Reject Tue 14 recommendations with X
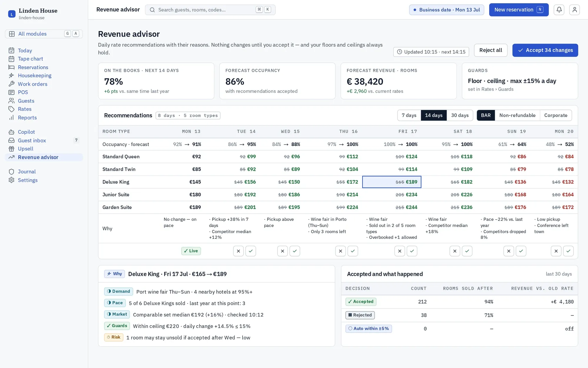This screenshot has width=588, height=368. pyautogui.click(x=238, y=251)
